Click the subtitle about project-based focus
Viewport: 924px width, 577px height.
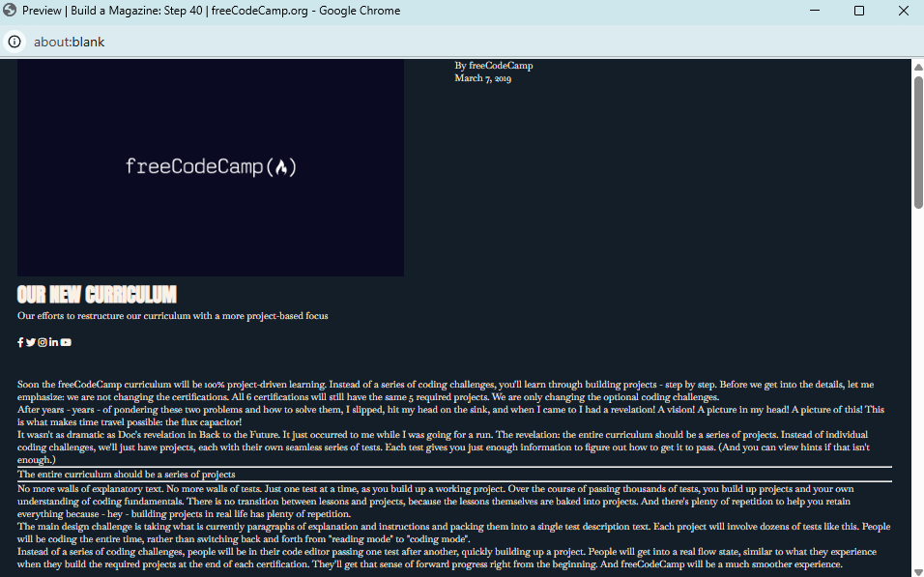172,316
